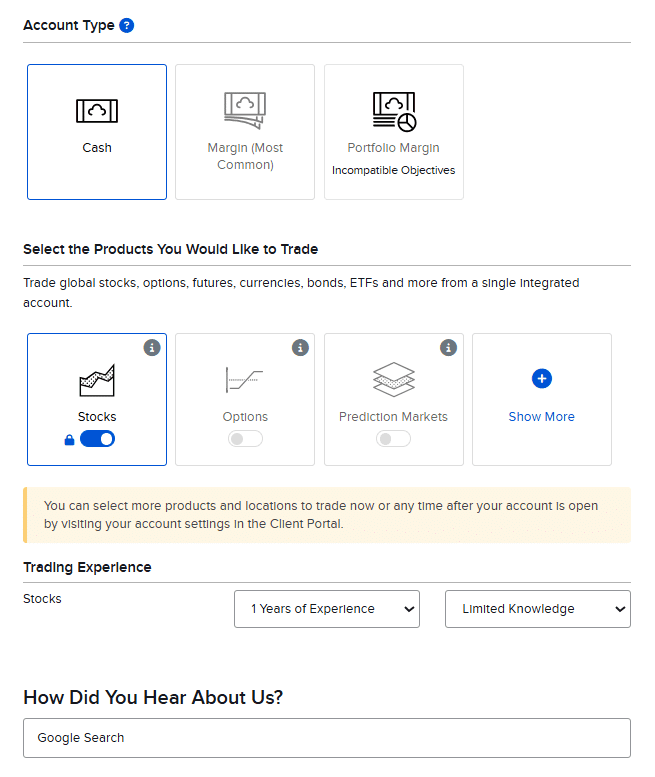The height and width of the screenshot is (777, 655).
Task: Click the Cash banknote icon
Action: click(97, 111)
